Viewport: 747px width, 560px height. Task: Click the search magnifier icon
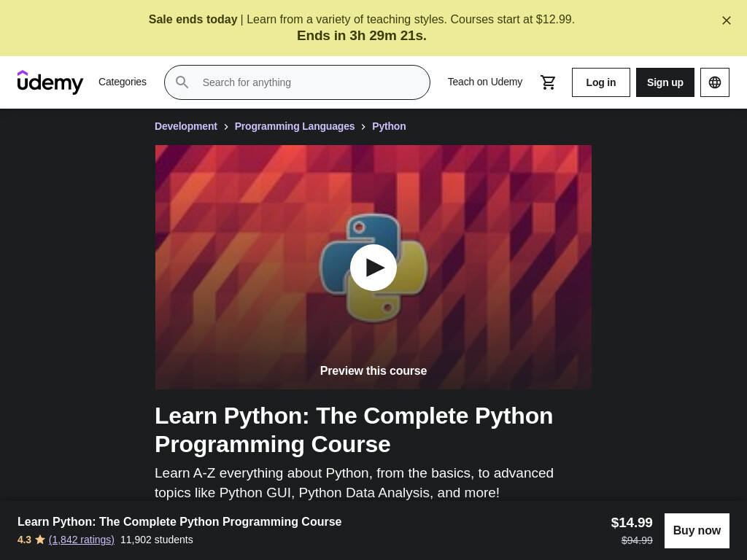tap(182, 82)
